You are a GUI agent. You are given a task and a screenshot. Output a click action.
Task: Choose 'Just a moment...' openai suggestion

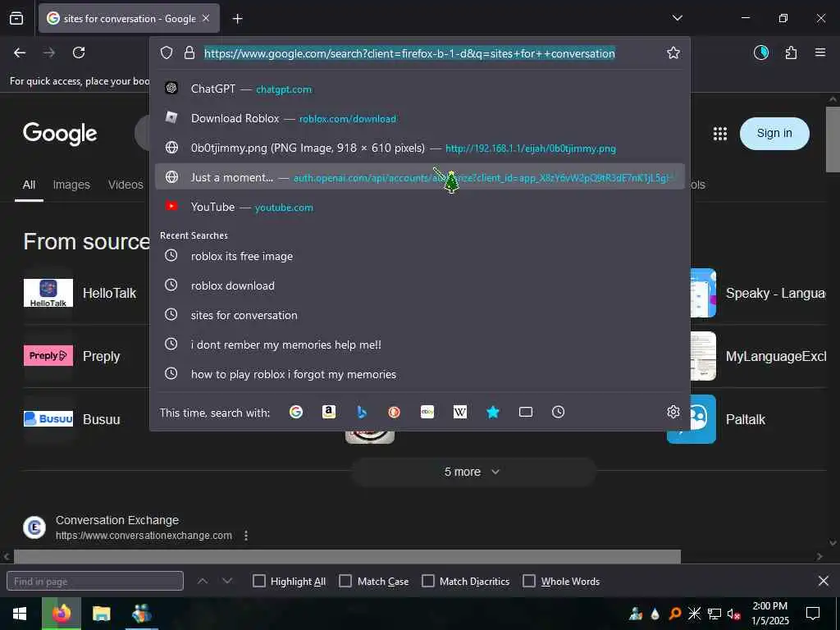(x=419, y=177)
